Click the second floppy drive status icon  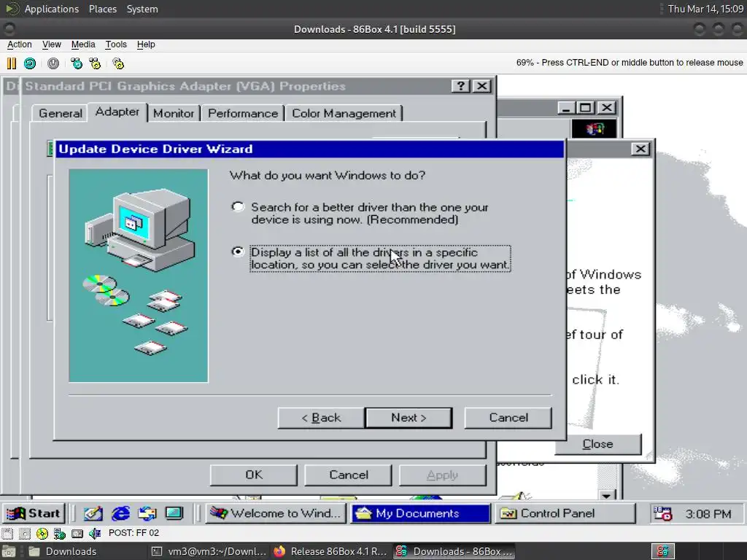click(25, 533)
